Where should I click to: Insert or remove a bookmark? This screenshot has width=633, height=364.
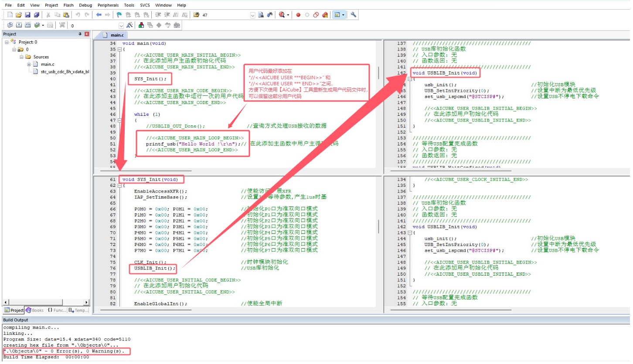click(x=119, y=14)
